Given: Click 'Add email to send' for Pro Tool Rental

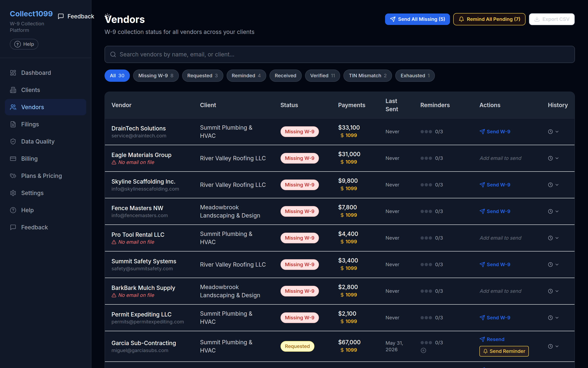Looking at the screenshot, I should 500,238.
